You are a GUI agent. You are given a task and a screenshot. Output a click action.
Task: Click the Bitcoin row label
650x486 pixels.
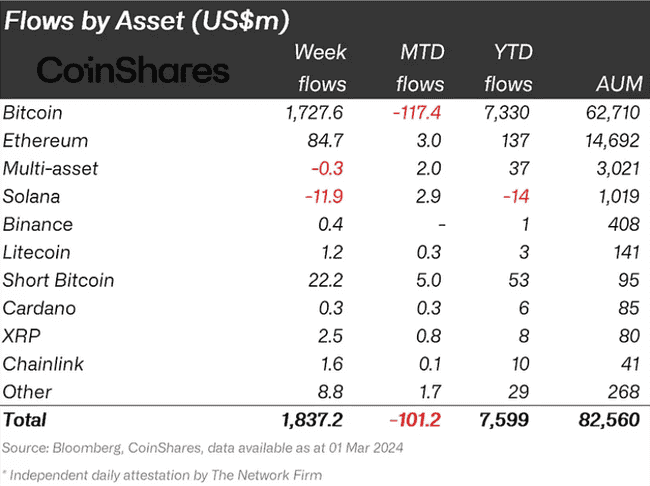(x=33, y=112)
